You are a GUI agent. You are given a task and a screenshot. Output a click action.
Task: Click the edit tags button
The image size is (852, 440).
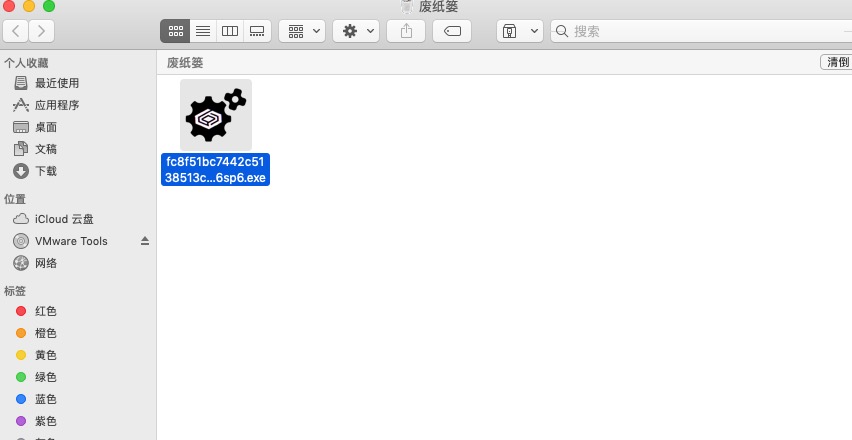tap(452, 31)
